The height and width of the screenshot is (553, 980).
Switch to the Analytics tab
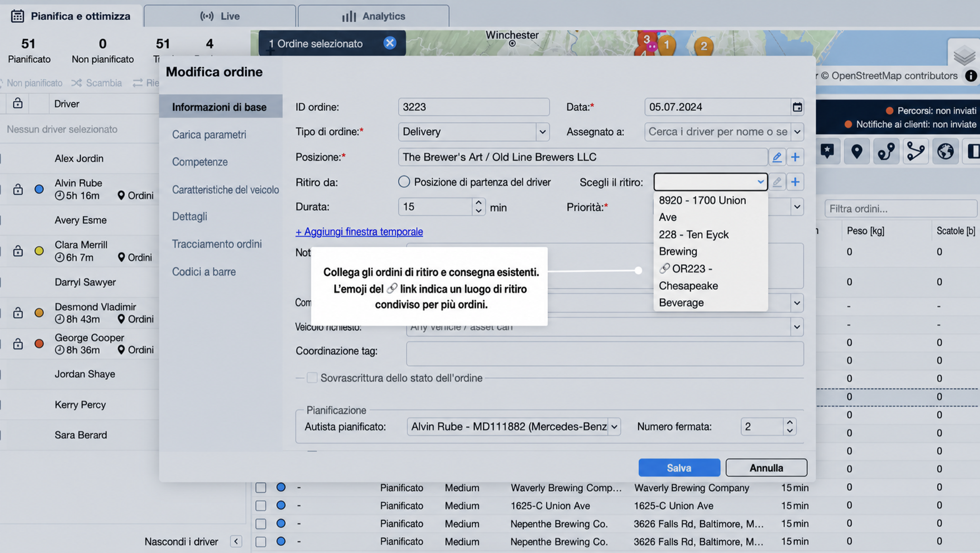point(374,16)
